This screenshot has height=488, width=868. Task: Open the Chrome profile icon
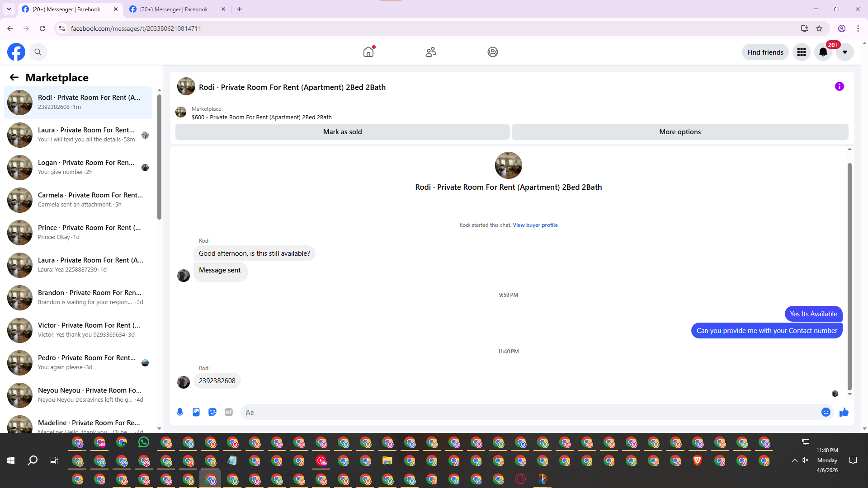pos(842,28)
